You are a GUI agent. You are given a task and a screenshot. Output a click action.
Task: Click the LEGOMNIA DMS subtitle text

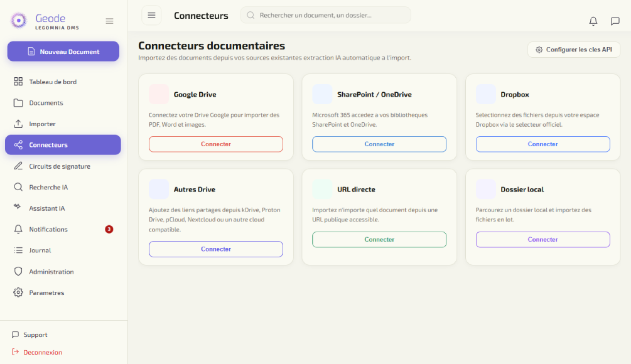pos(57,28)
